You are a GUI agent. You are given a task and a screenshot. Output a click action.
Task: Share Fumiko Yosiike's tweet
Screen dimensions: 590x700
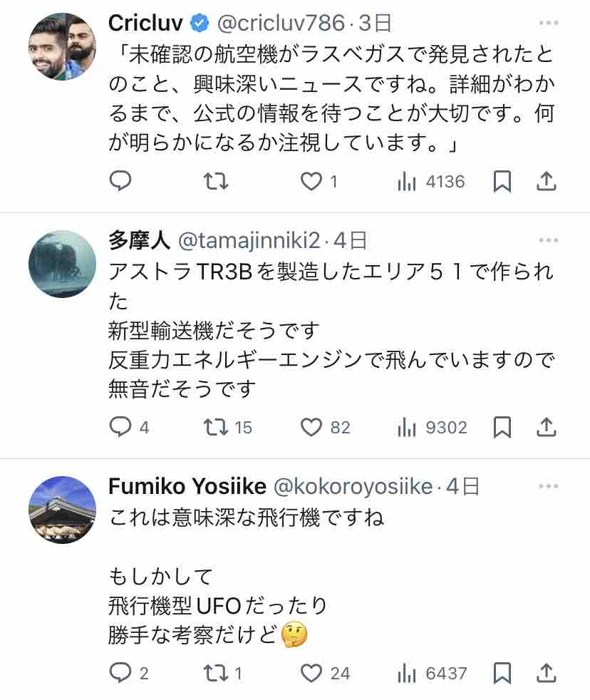(546, 672)
